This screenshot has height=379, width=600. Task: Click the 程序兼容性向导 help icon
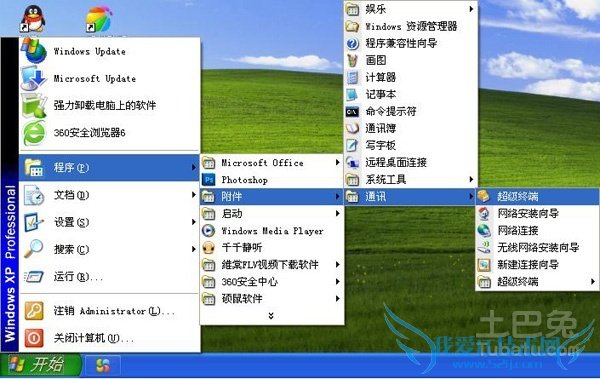click(352, 43)
